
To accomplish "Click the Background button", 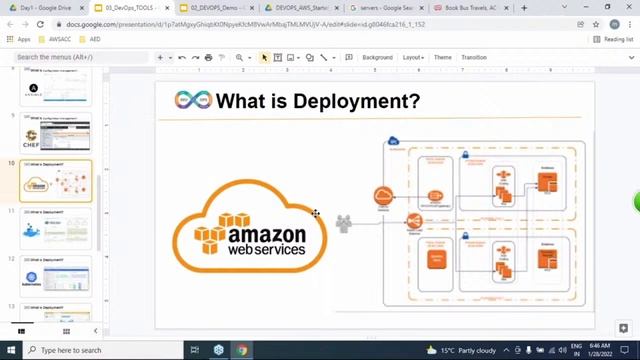I will (378, 58).
